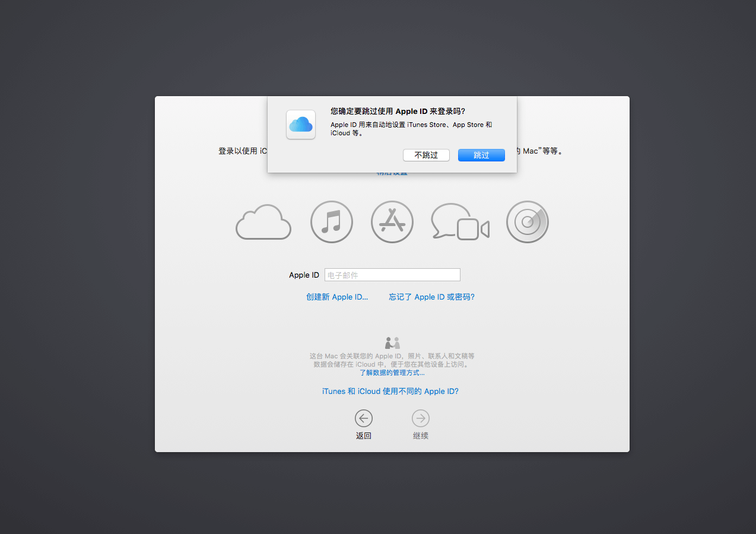The image size is (756, 534).
Task: Open the 创建新 Apple ID link
Action: pos(337,297)
